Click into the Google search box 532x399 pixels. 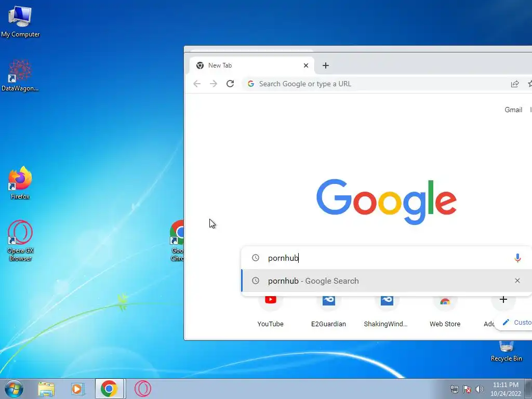tap(387, 258)
